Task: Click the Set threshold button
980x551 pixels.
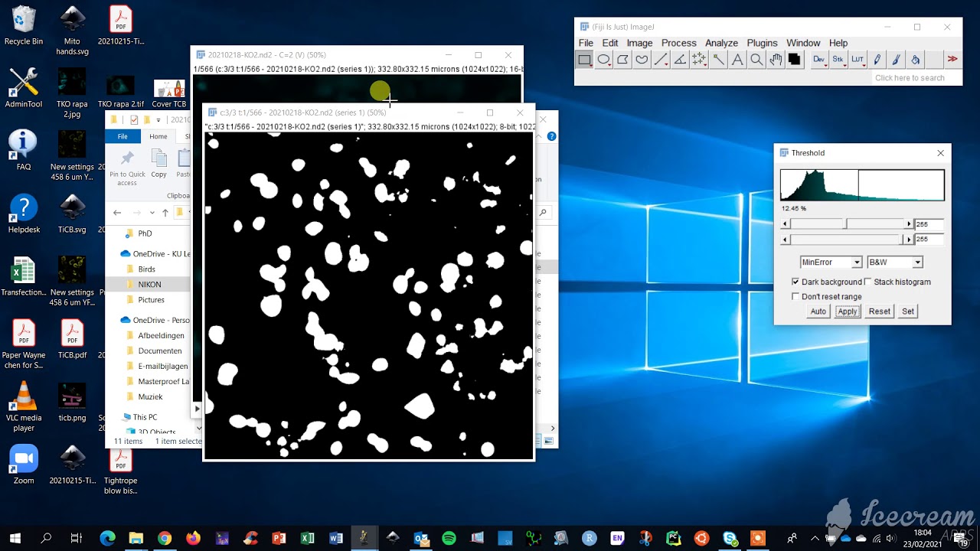Action: click(x=908, y=311)
